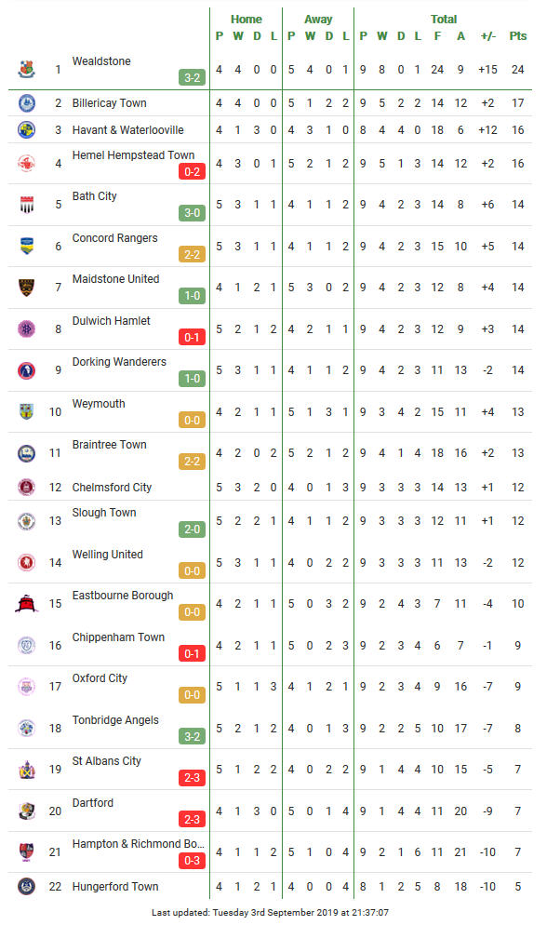Click Hemel Hempstead Town's red 0-2 badge

(x=193, y=171)
